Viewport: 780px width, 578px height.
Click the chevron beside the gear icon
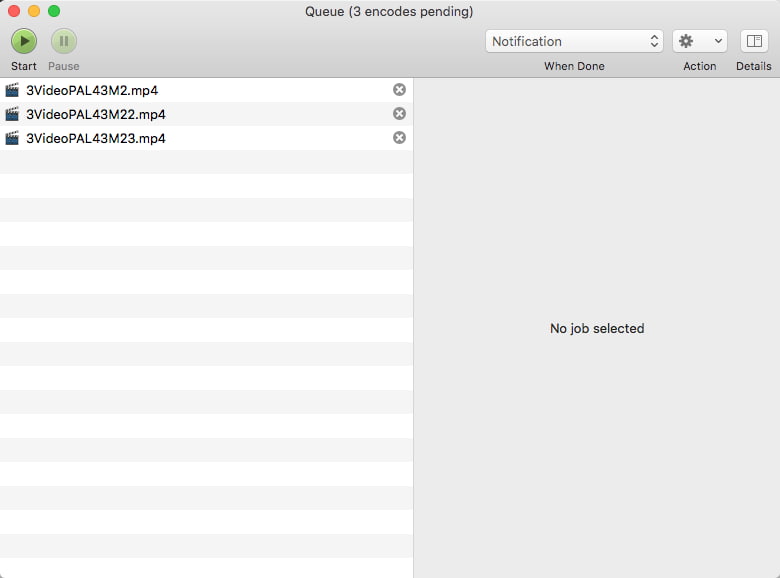click(719, 41)
